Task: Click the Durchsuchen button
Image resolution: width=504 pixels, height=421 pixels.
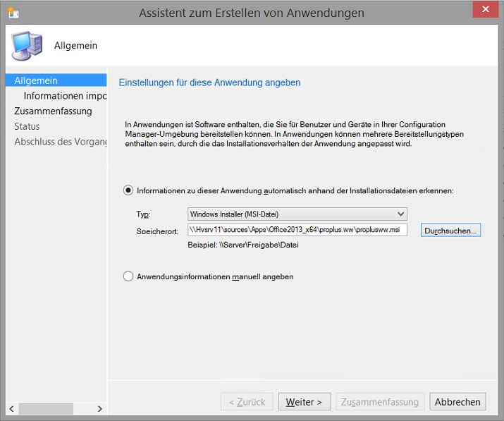Action: coord(450,231)
